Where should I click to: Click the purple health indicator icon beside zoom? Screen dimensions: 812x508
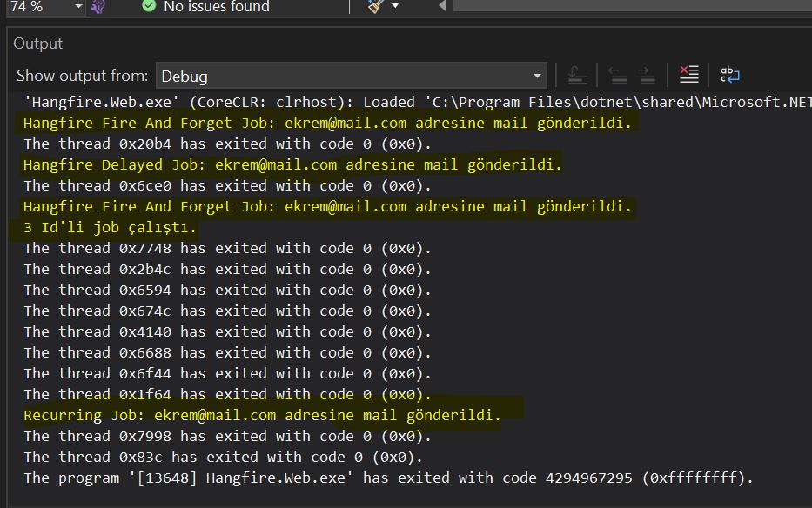pyautogui.click(x=97, y=7)
